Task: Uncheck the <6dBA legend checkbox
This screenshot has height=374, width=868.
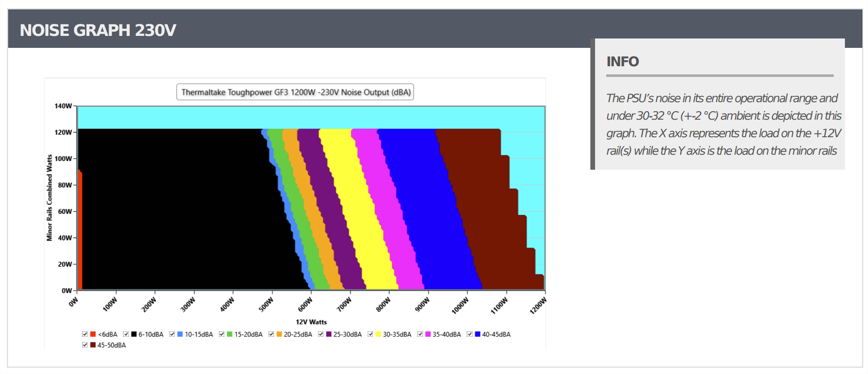Action: [85, 334]
